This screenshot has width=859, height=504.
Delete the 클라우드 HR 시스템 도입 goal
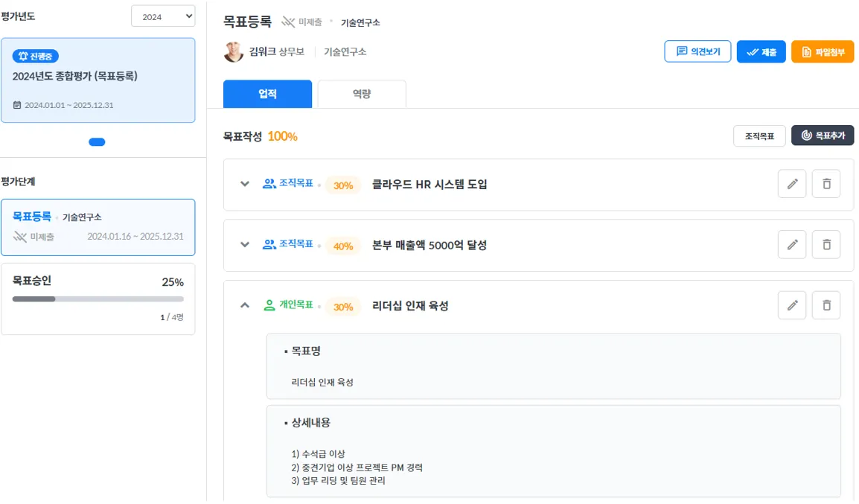tap(826, 184)
